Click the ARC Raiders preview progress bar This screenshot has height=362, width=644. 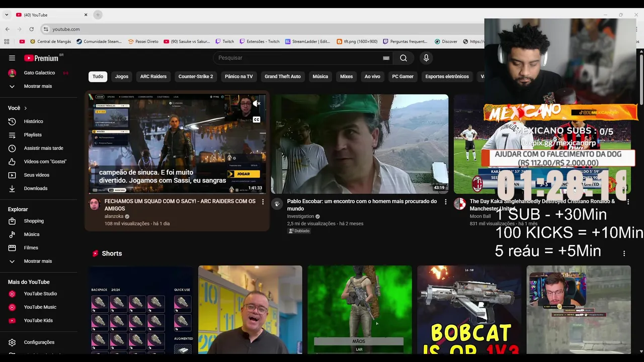click(x=177, y=193)
